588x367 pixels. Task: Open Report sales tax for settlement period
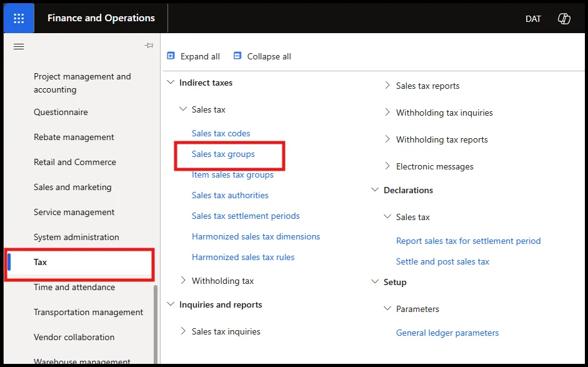[469, 241]
